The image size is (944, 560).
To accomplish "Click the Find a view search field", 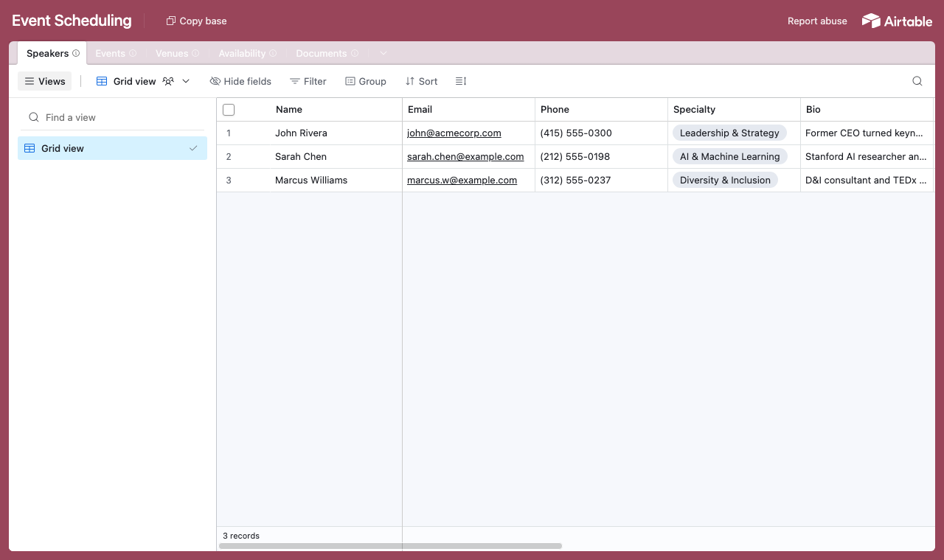I will click(x=111, y=117).
